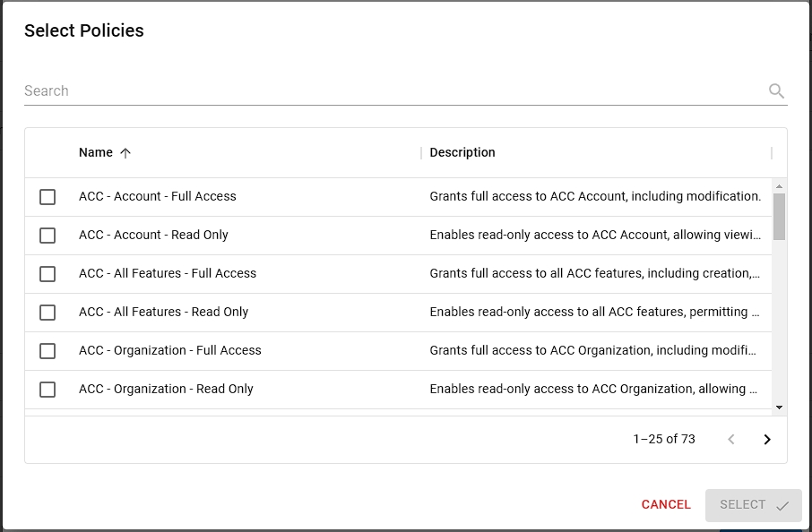Image resolution: width=812 pixels, height=532 pixels.
Task: Click into the Search policies field
Action: 394,90
